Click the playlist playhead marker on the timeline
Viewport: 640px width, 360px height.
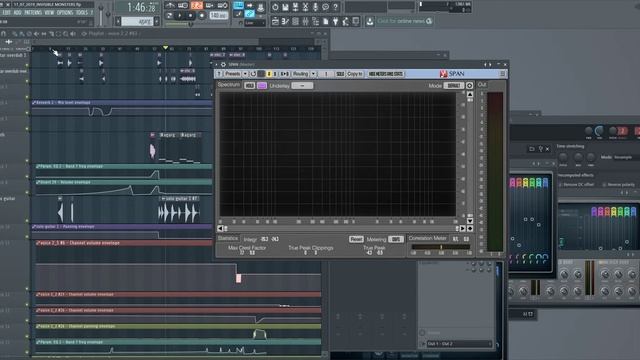(165, 48)
